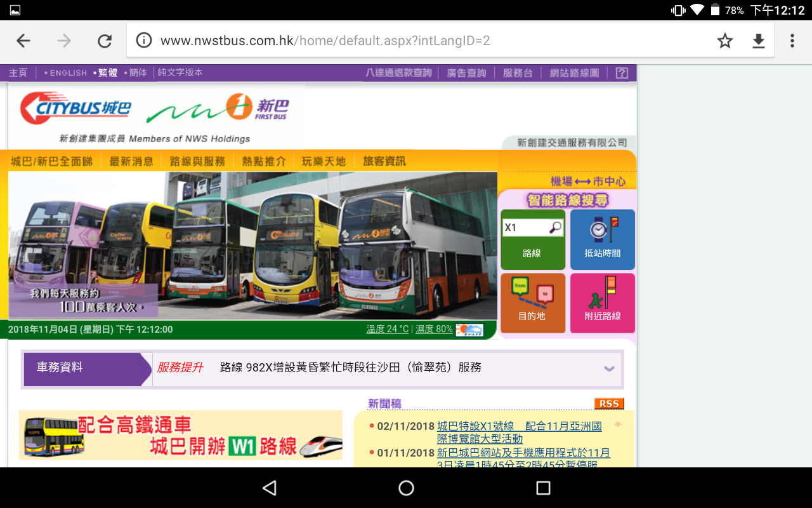Tap the browser back arrow
Image resolution: width=812 pixels, height=508 pixels.
click(23, 41)
